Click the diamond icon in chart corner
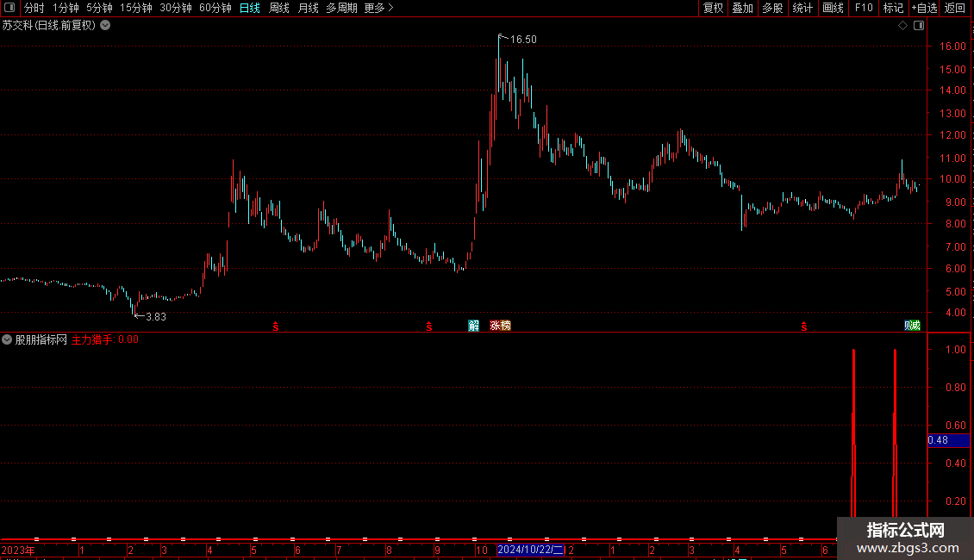 pyautogui.click(x=903, y=26)
